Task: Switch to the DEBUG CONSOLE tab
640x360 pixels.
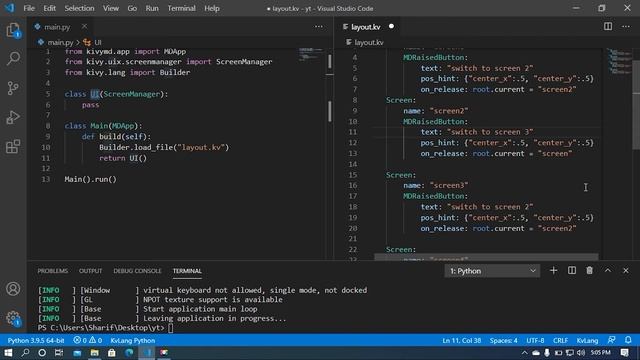Action: pyautogui.click(x=137, y=271)
